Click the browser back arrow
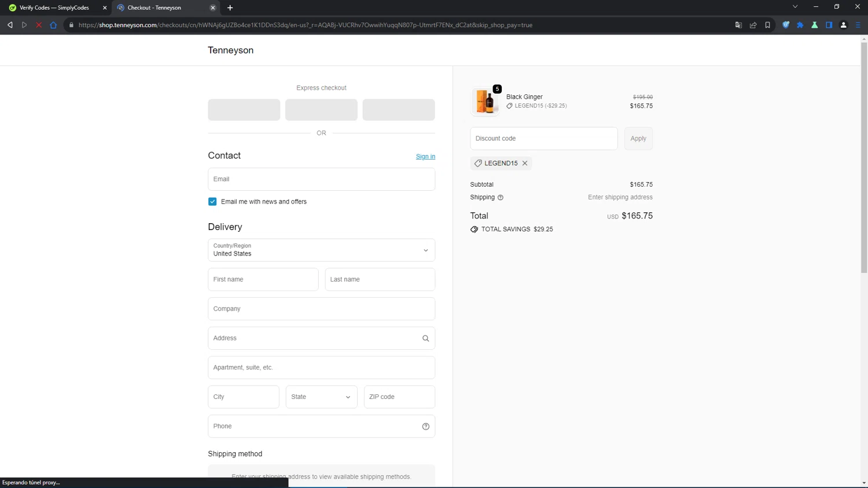This screenshot has width=868, height=488. pos(10,25)
